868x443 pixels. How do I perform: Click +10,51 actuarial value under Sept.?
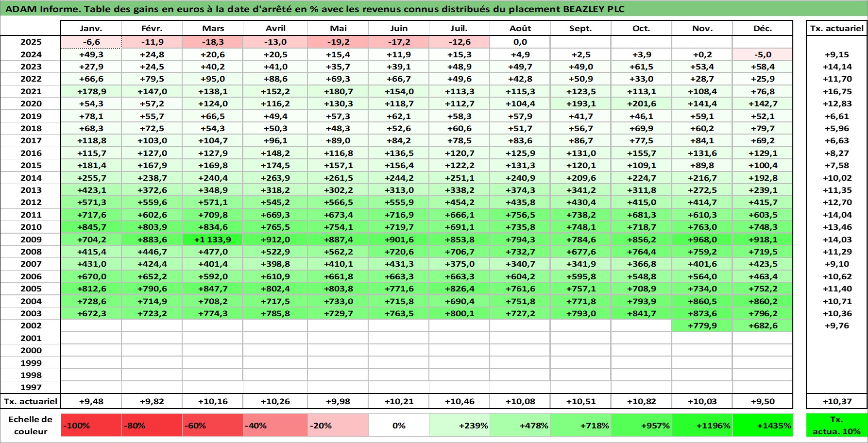pyautogui.click(x=580, y=401)
